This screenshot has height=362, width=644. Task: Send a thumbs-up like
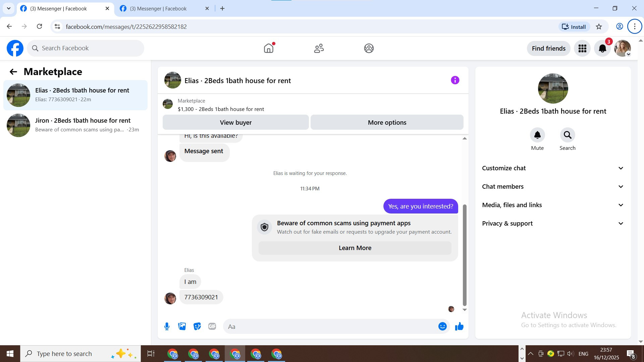pyautogui.click(x=459, y=326)
